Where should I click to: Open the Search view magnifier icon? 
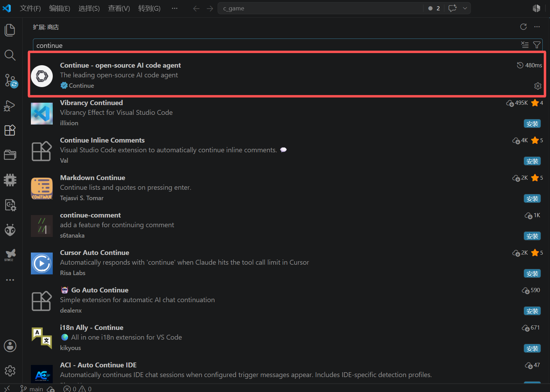click(10, 55)
